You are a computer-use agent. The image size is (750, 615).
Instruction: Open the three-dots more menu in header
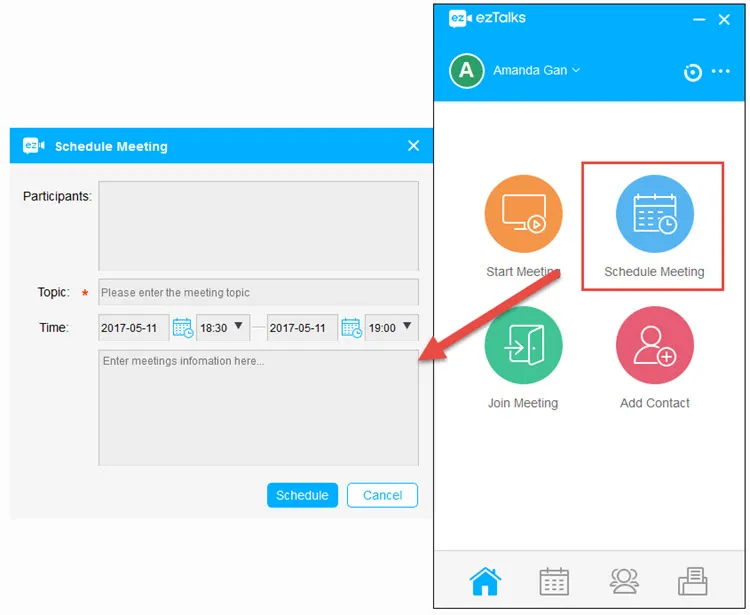click(720, 71)
